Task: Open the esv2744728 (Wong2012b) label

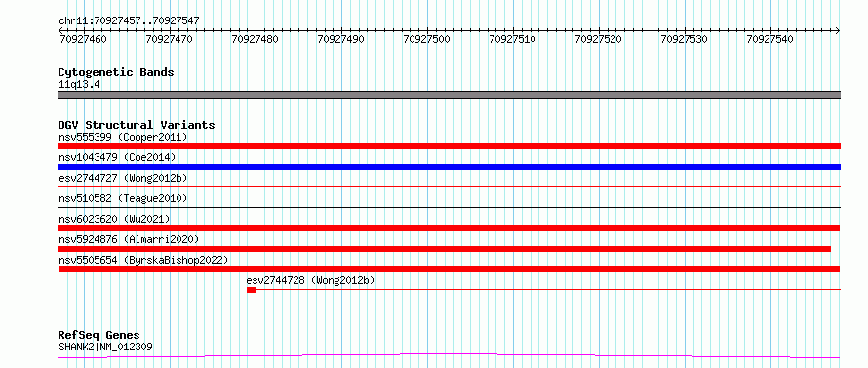Action: click(310, 280)
